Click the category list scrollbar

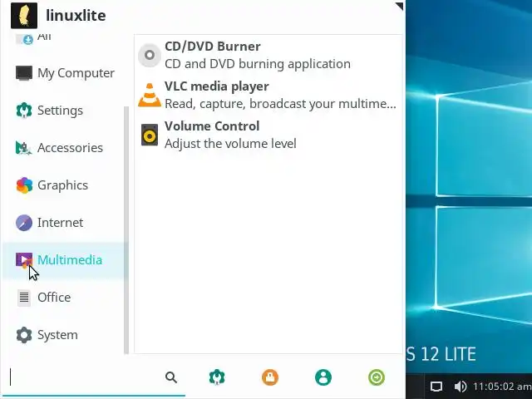126,230
